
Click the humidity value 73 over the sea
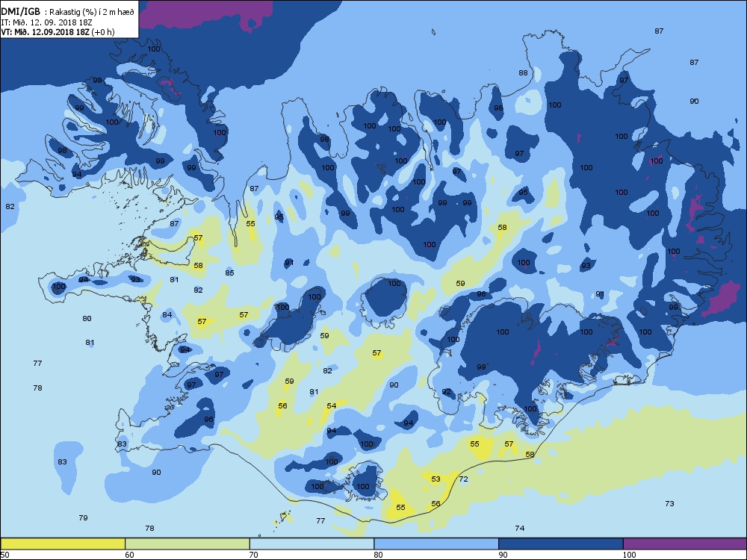pyautogui.click(x=669, y=503)
